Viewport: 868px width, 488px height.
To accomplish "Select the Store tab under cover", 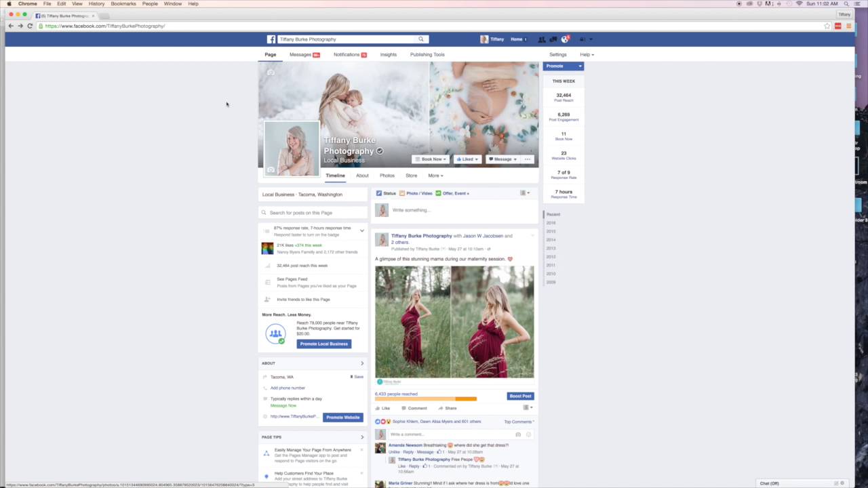I will click(x=411, y=176).
